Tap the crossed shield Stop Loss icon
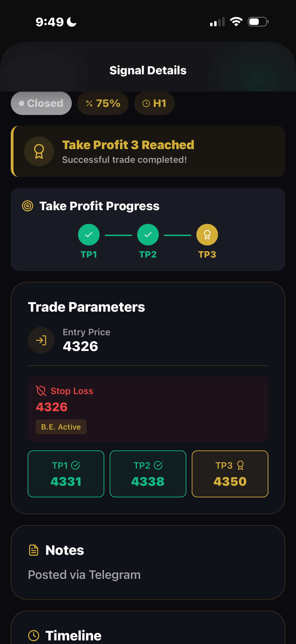296x644 pixels. pos(41,391)
